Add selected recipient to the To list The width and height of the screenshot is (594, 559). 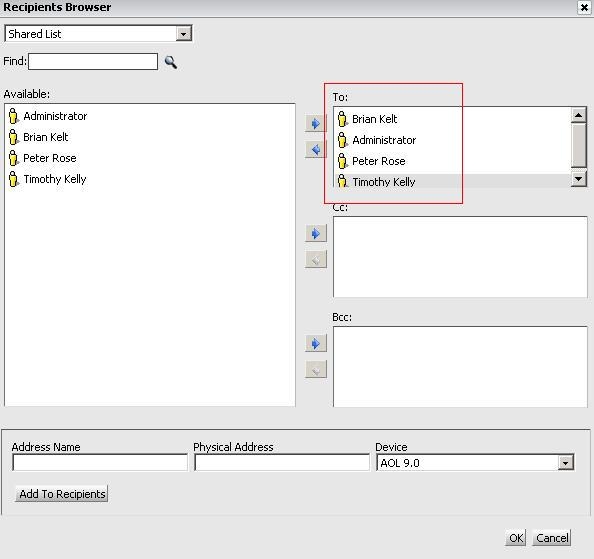point(315,123)
